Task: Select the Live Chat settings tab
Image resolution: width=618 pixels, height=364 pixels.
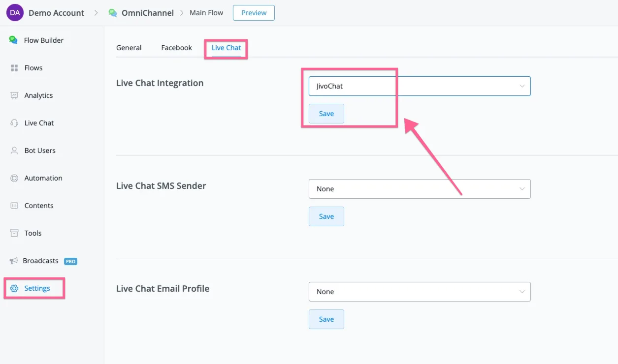Action: tap(227, 48)
